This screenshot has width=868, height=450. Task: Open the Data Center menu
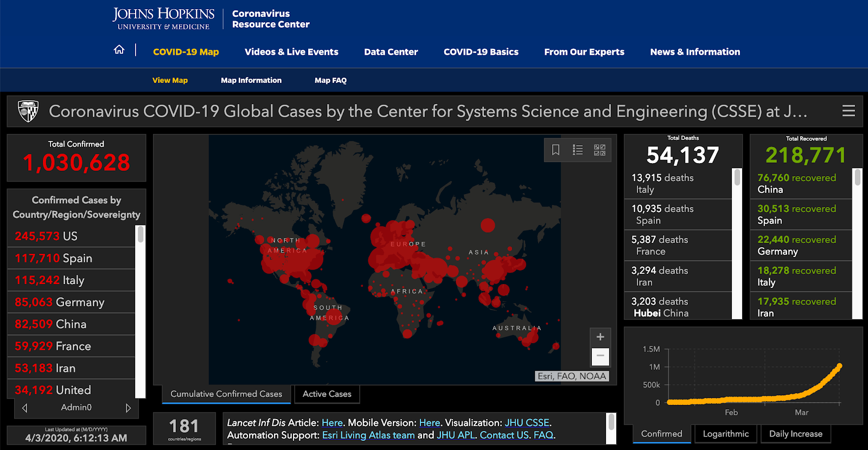click(x=391, y=52)
